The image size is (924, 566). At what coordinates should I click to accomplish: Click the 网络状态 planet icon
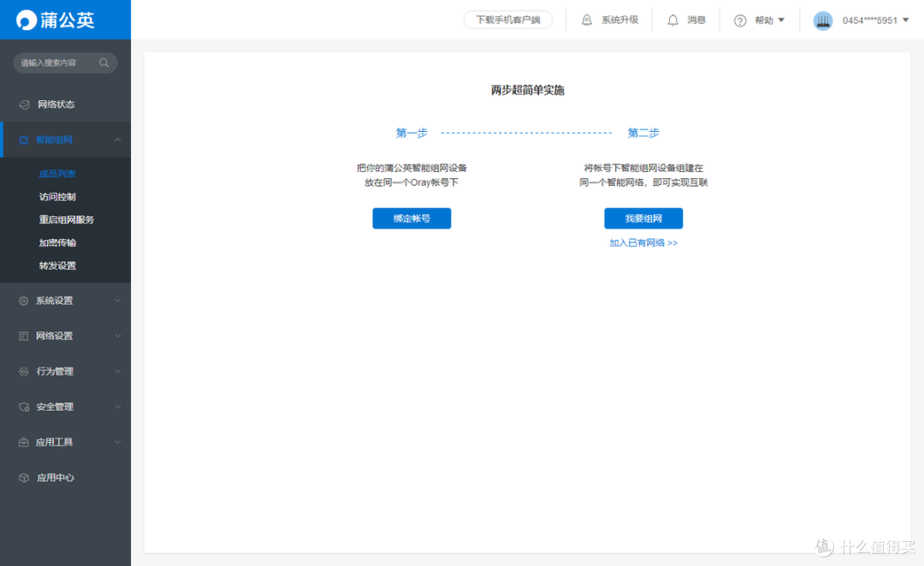(24, 104)
